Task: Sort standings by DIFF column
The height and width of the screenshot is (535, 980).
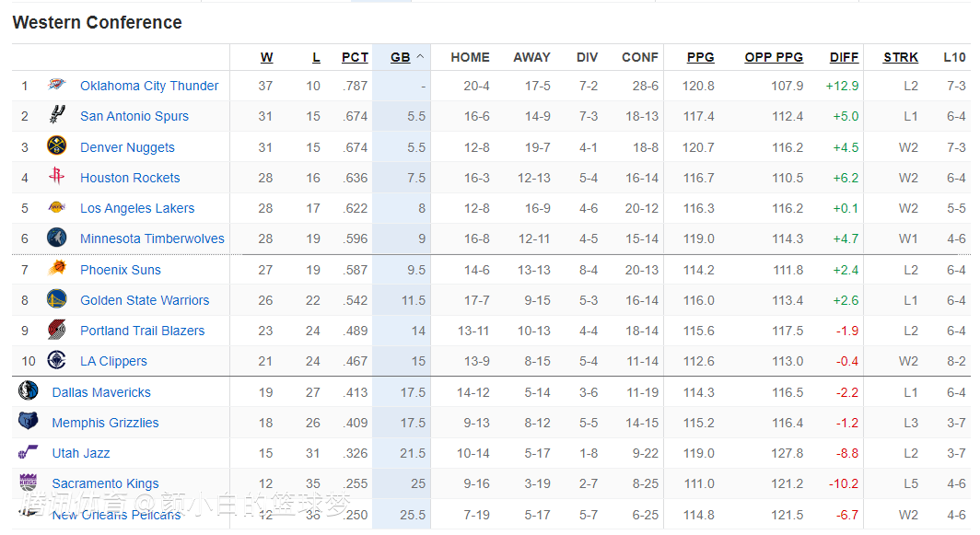Action: 844,57
